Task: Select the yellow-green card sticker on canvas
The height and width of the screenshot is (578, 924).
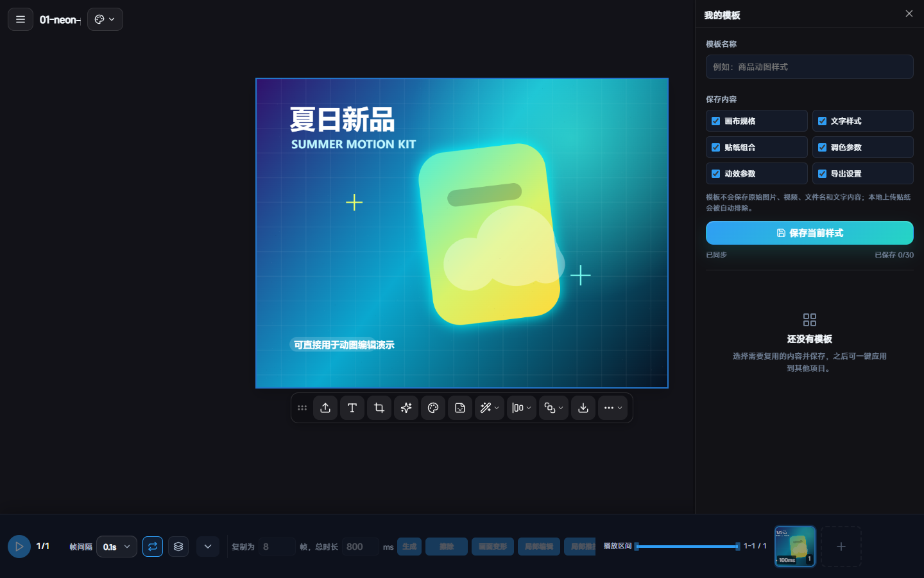Action: click(x=489, y=234)
